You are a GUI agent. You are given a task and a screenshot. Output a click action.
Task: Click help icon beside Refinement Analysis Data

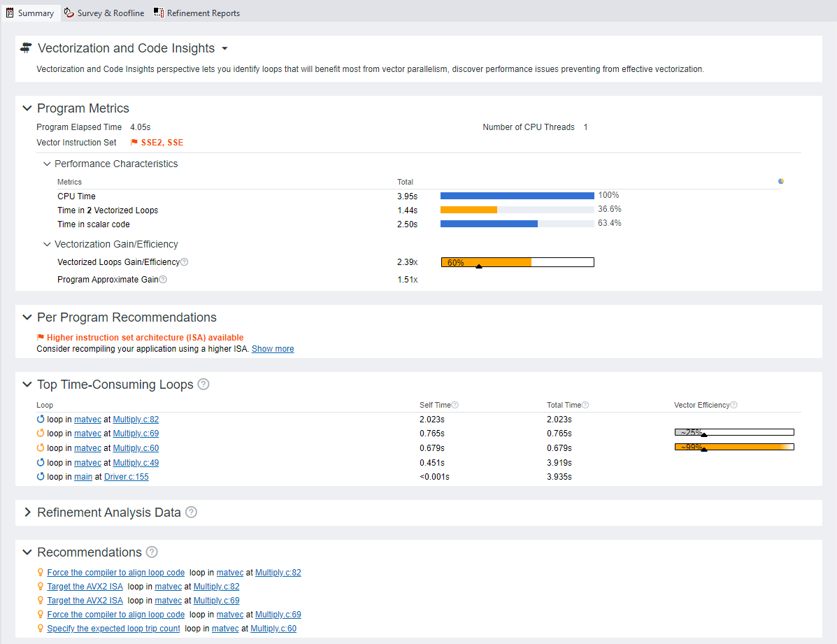[191, 513]
